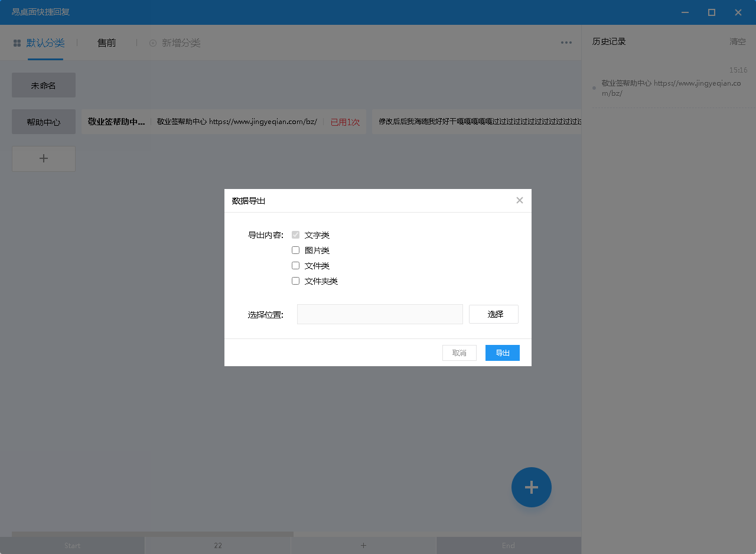This screenshot has width=756, height=554.
Task: Open the 售前 category tab
Action: 107,43
